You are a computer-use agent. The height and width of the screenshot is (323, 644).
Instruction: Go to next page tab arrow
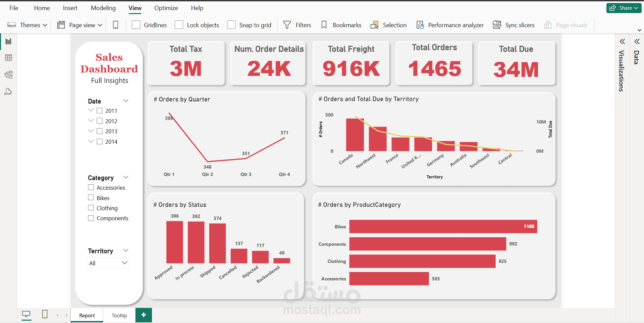pos(66,315)
